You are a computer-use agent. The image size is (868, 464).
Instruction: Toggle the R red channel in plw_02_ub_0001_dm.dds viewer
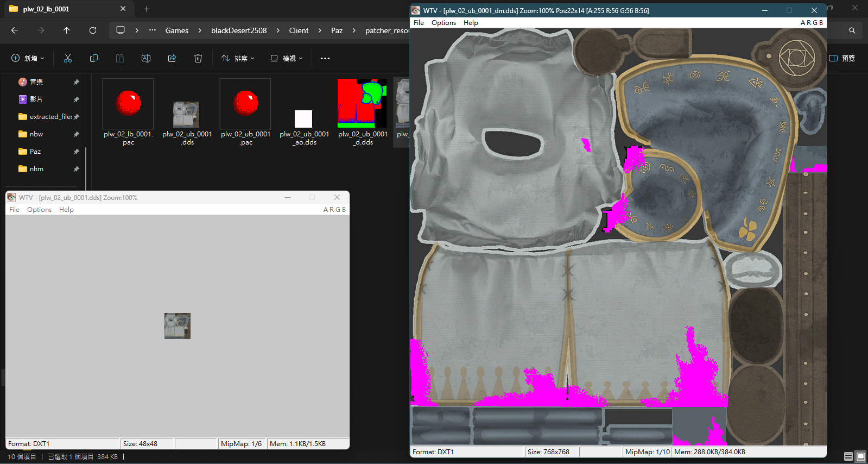pyautogui.click(x=809, y=23)
